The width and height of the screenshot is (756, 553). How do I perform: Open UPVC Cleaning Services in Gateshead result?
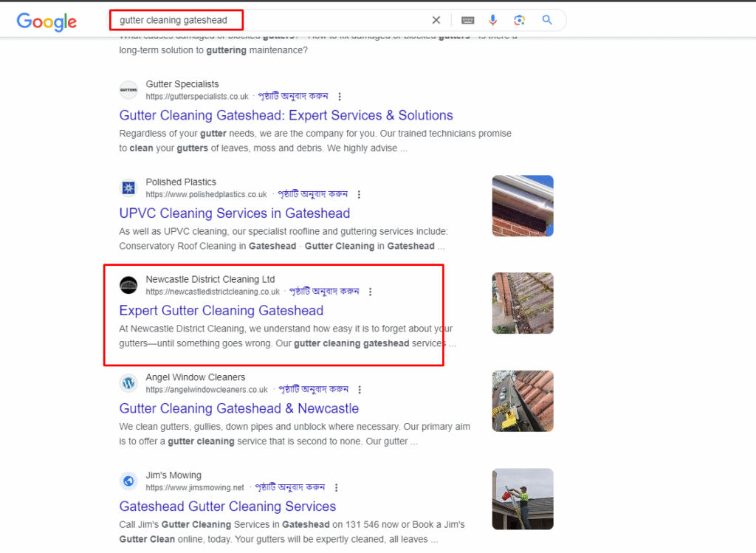pyautogui.click(x=234, y=213)
